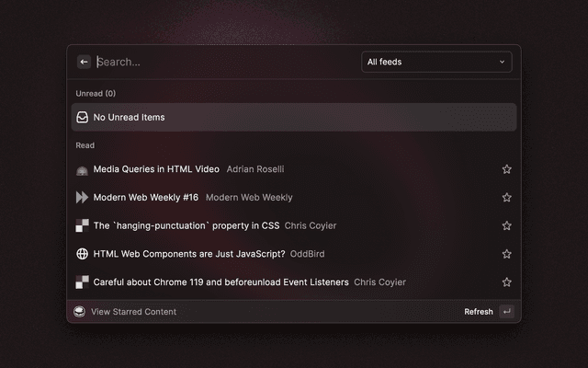Viewport: 588px width, 368px height.
Task: Star the Media Queries in HTML Video article
Action: click(x=506, y=169)
